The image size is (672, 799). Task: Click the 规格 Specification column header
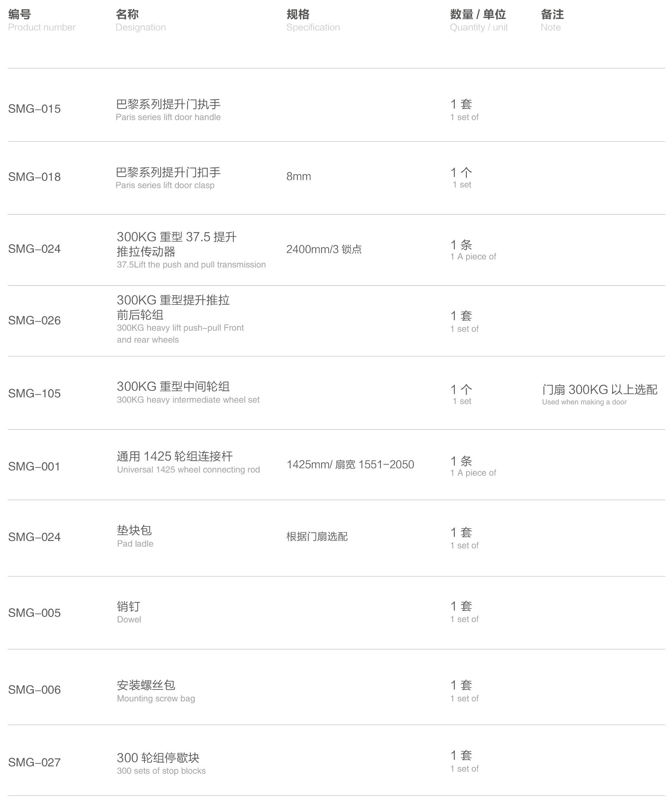[313, 21]
